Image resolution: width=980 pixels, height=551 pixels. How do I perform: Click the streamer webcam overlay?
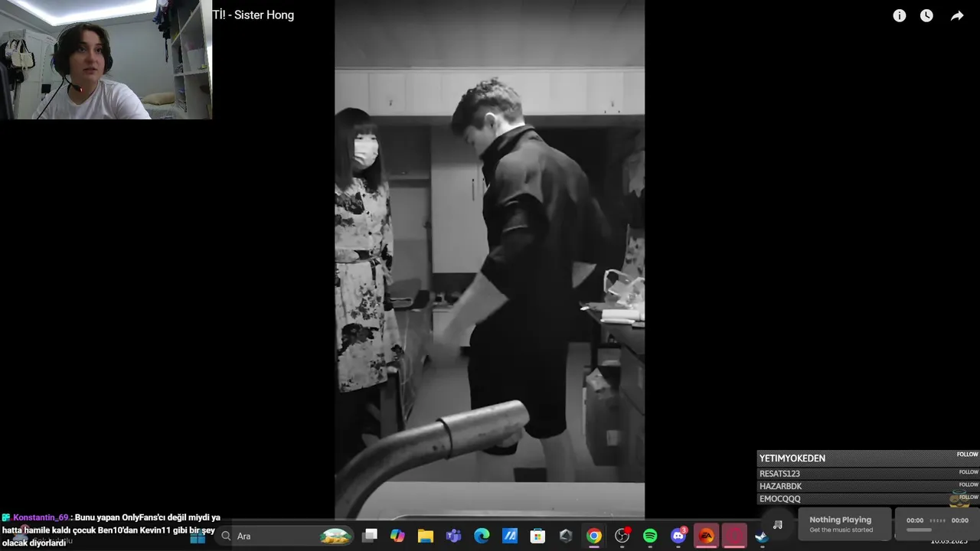tap(106, 60)
